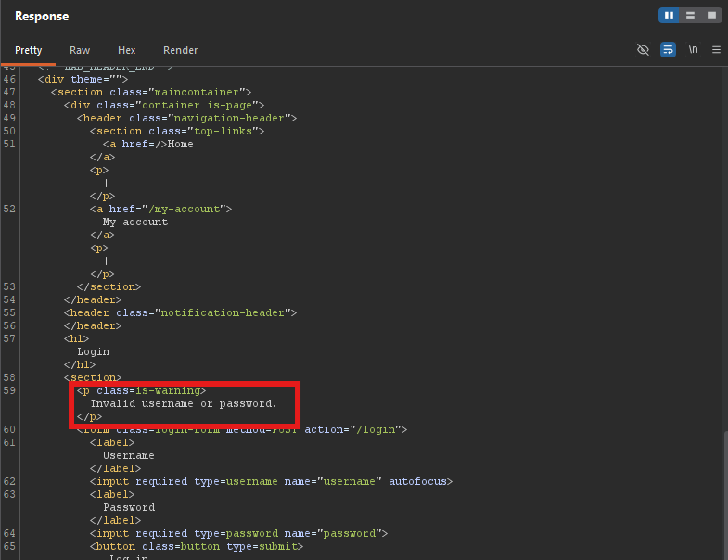This screenshot has width=728, height=560.
Task: Open the Response options hamburger menu
Action: tap(716, 50)
